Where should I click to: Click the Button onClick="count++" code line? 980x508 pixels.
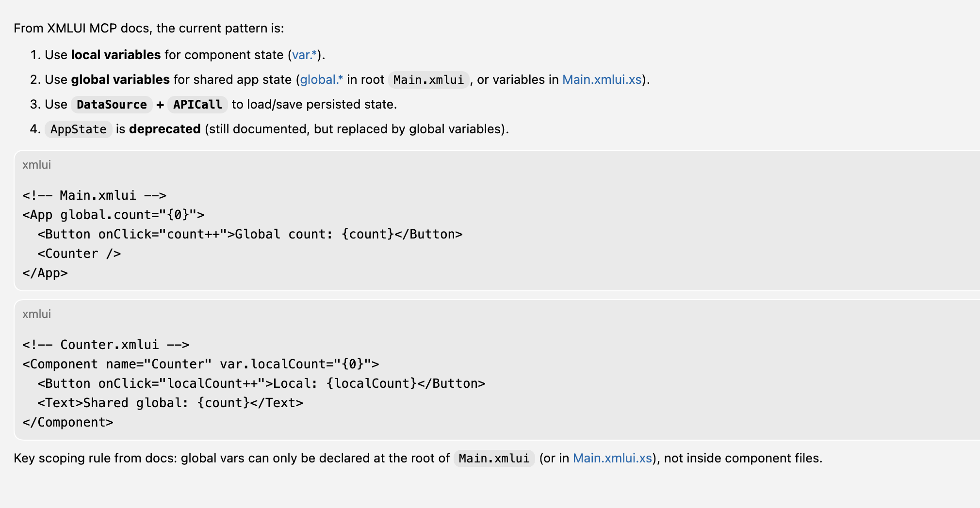point(250,234)
